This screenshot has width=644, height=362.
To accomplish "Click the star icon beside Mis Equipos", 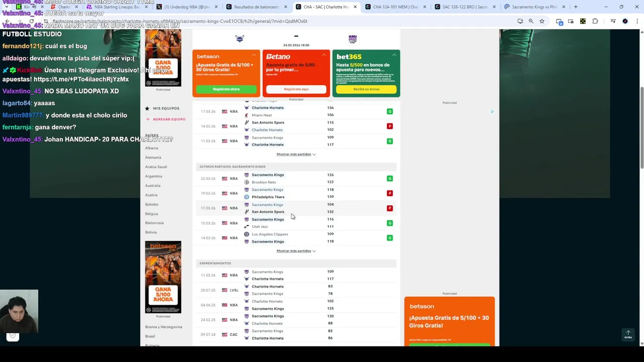I will [147, 108].
